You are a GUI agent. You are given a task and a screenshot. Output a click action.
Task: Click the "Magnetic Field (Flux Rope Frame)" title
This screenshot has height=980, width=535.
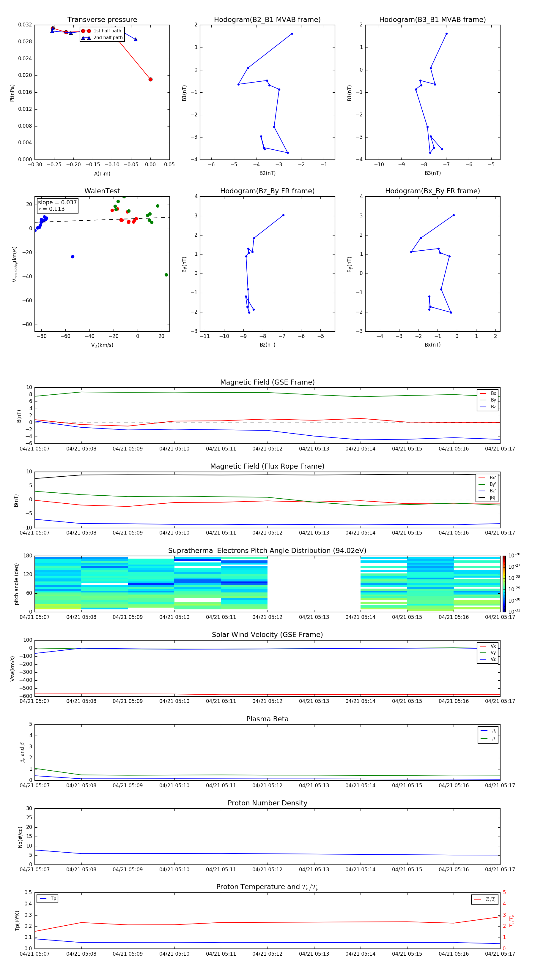pos(267,466)
